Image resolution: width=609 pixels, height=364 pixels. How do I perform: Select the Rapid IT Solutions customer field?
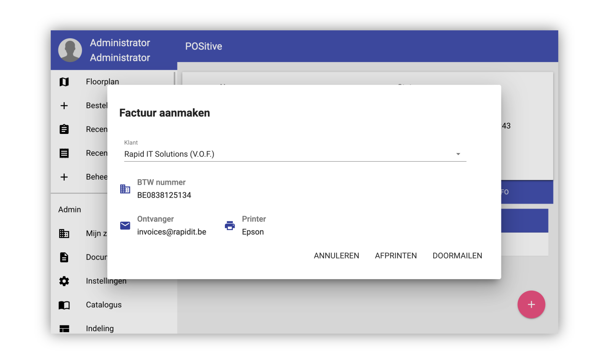click(286, 154)
